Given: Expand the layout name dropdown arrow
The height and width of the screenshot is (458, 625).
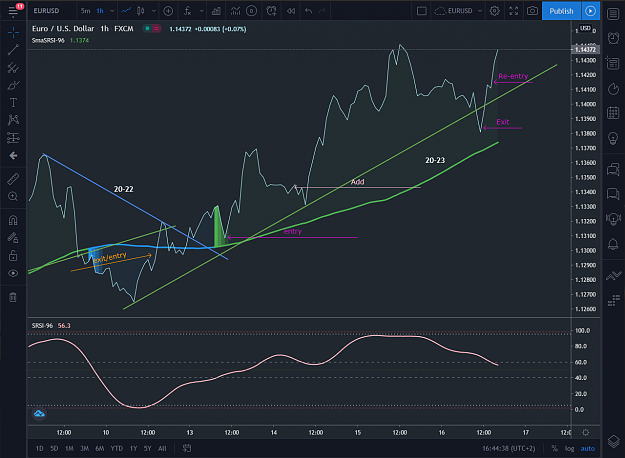Looking at the screenshot, I should (480, 11).
